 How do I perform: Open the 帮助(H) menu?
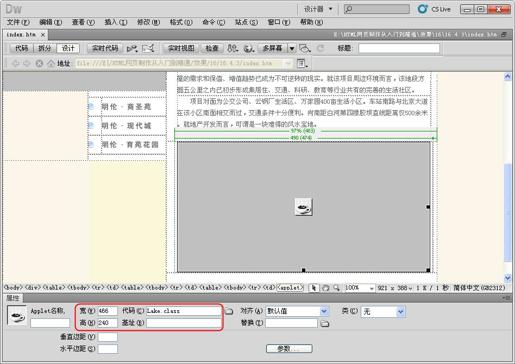click(311, 22)
